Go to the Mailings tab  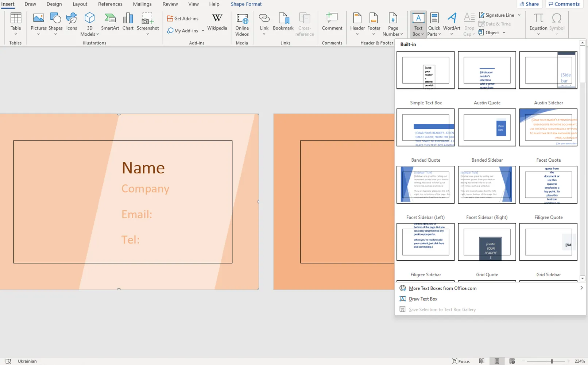(142, 4)
